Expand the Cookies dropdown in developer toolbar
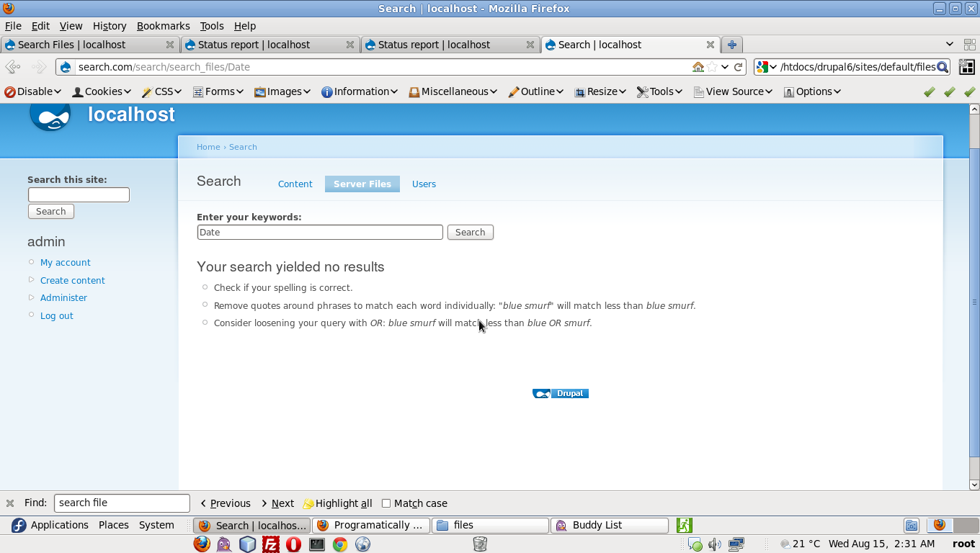980x553 pixels. 102,91
